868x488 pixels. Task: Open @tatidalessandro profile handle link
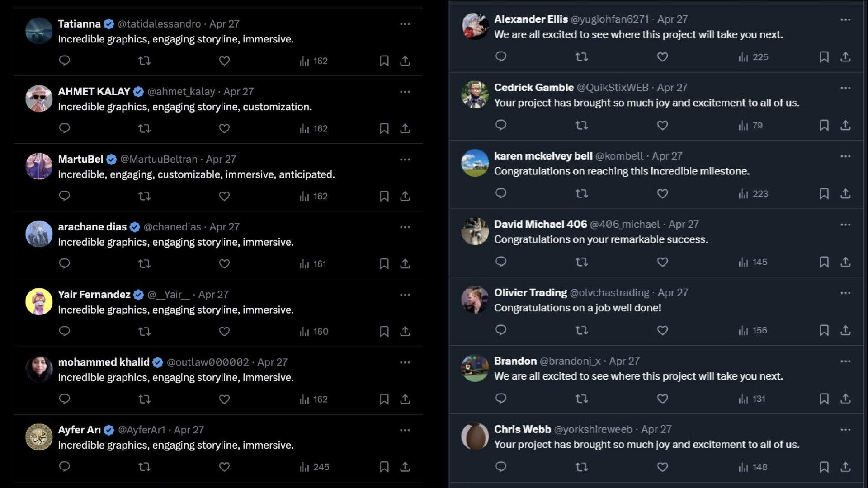159,24
